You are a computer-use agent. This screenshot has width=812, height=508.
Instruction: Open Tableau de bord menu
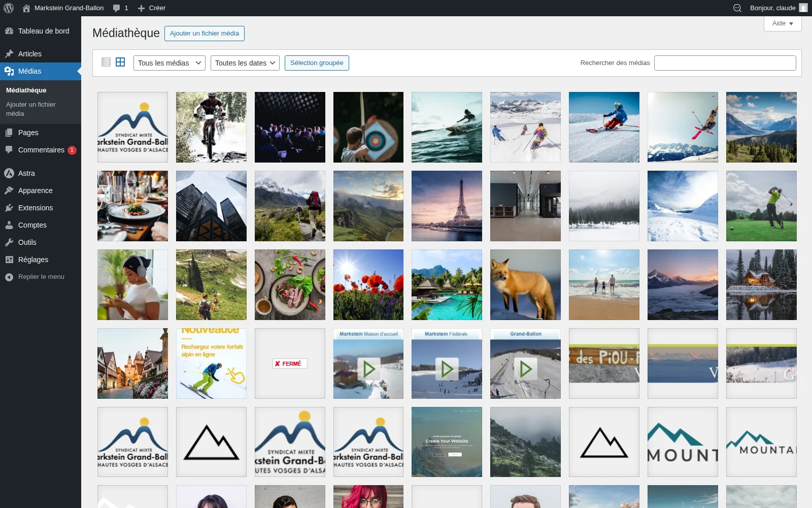tap(41, 31)
